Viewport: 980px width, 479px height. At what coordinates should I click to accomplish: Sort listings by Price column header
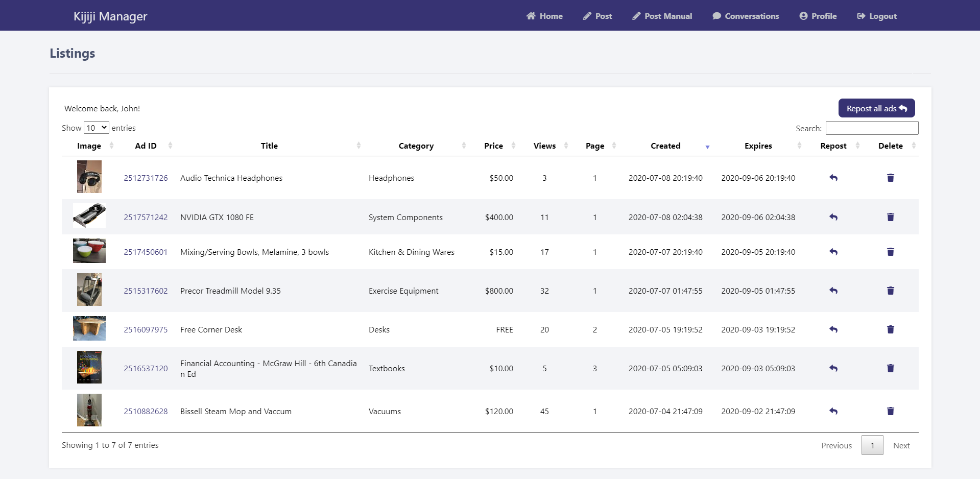tap(493, 146)
